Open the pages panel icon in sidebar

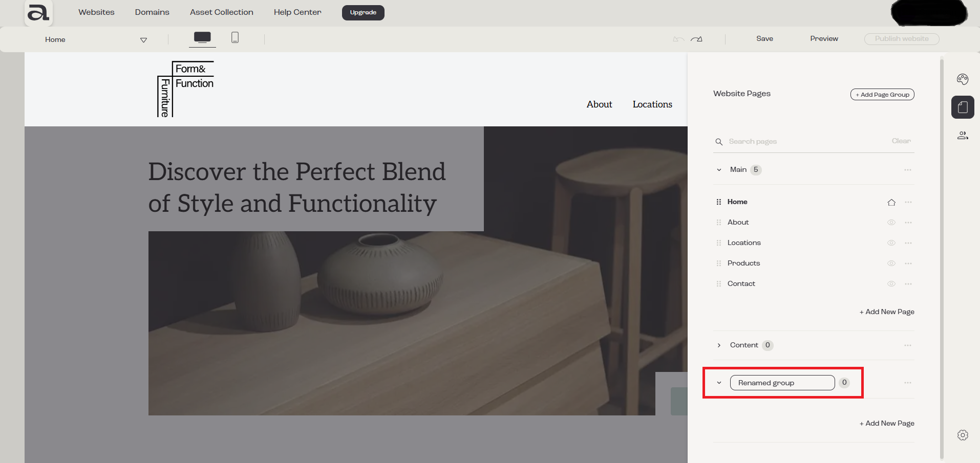(x=963, y=107)
